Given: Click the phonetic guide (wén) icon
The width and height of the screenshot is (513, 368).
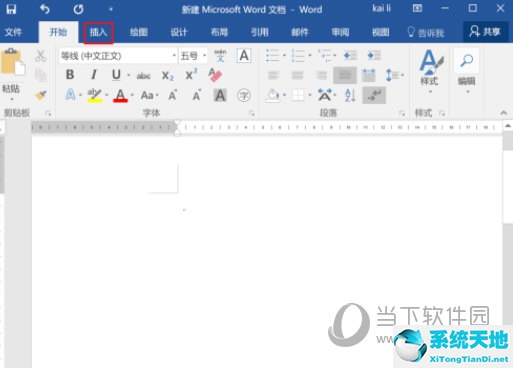Looking at the screenshot, I should coord(220,56).
